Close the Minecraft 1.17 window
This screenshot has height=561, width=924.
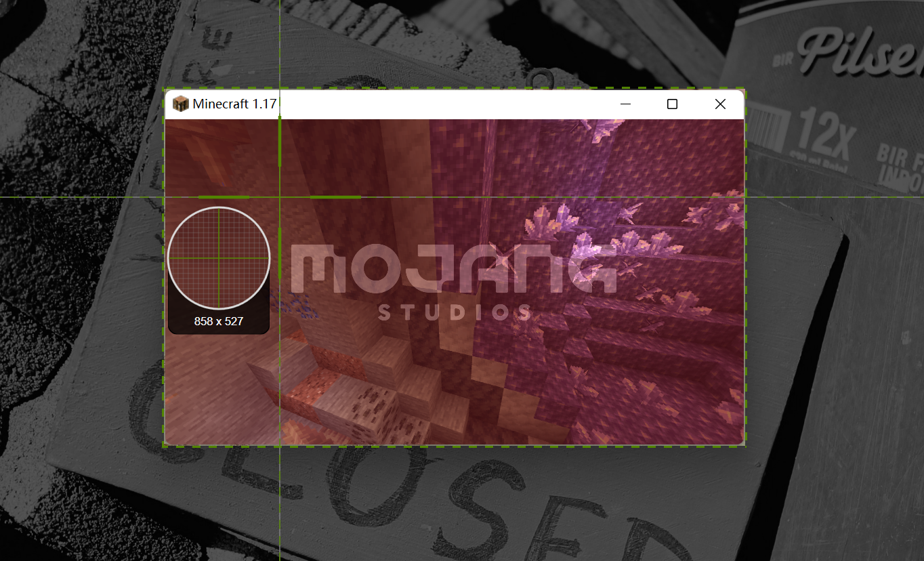(x=720, y=104)
